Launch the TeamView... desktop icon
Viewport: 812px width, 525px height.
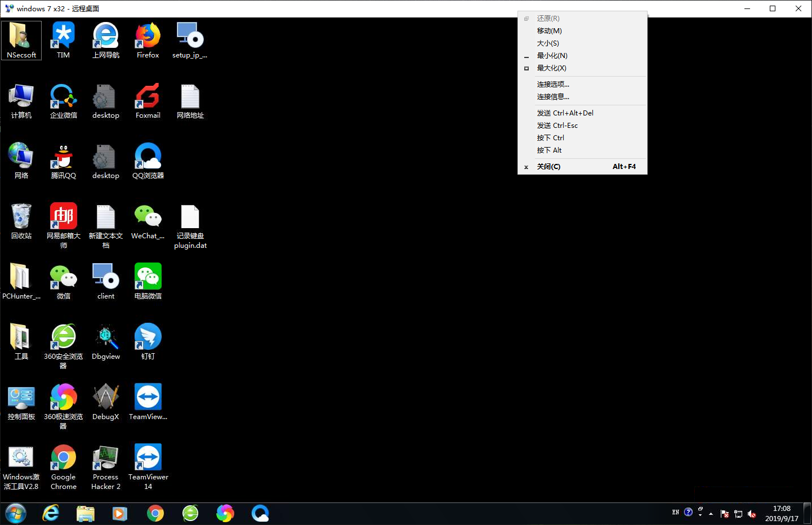point(148,402)
